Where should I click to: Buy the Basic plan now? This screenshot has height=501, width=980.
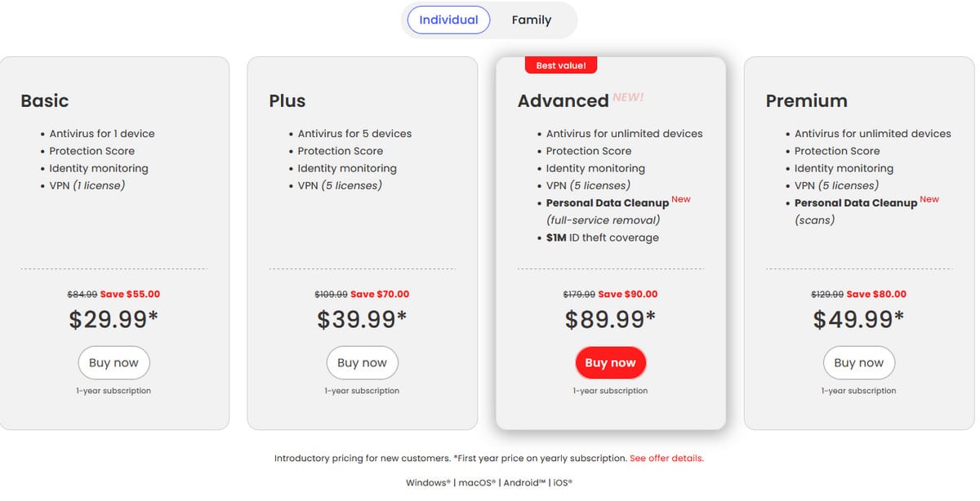114,363
